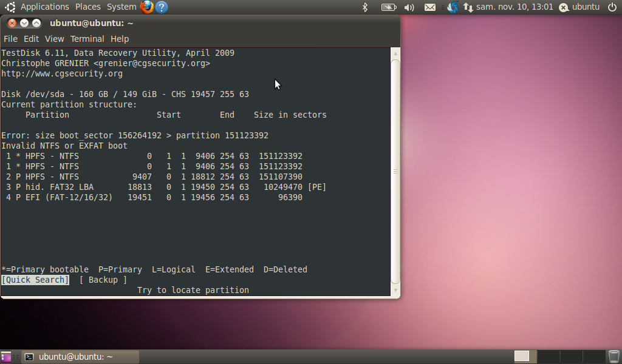622x364 pixels.
Task: Click the Bluetooth status icon
Action: click(x=365, y=7)
